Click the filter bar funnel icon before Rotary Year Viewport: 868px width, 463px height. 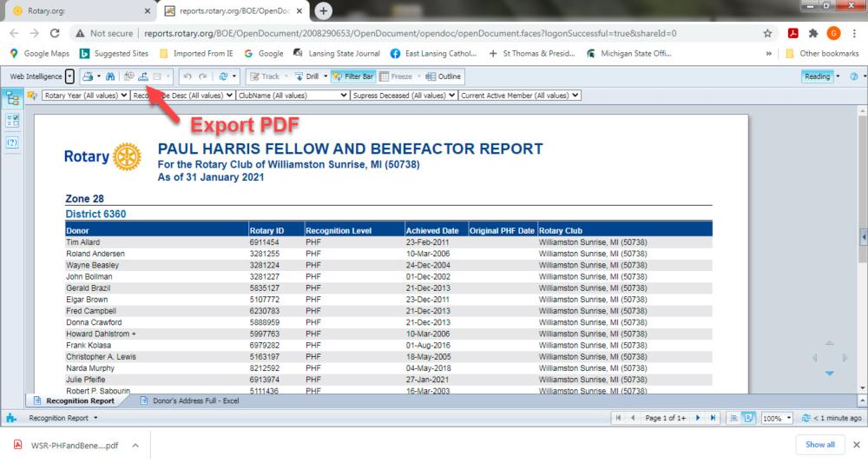tap(32, 96)
